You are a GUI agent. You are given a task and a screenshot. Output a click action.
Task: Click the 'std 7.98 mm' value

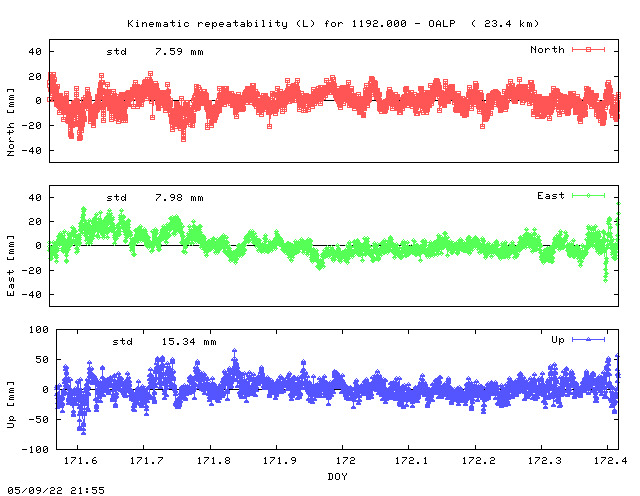[x=155, y=198]
